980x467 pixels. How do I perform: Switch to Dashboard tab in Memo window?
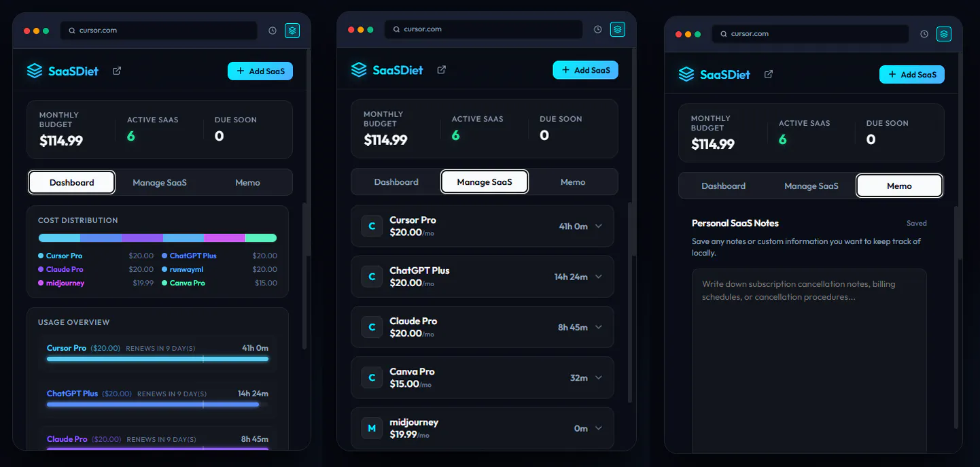coord(724,186)
